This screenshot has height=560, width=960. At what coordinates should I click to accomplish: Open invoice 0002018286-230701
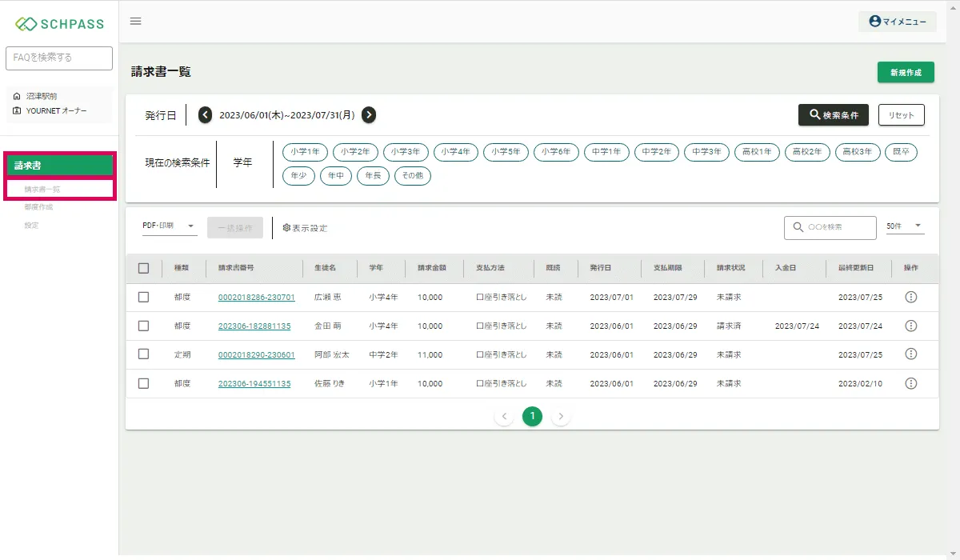coord(257,298)
